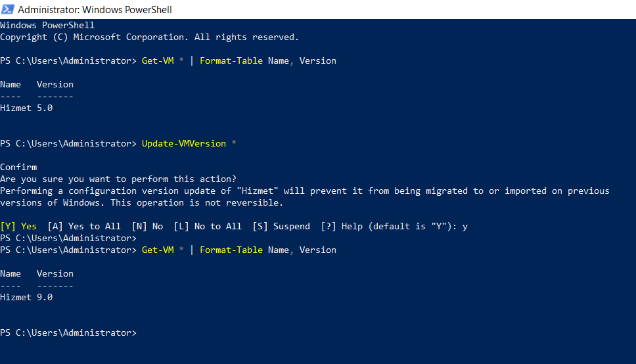Click the [N] No option text
The width and height of the screenshot is (636, 364).
click(x=147, y=226)
